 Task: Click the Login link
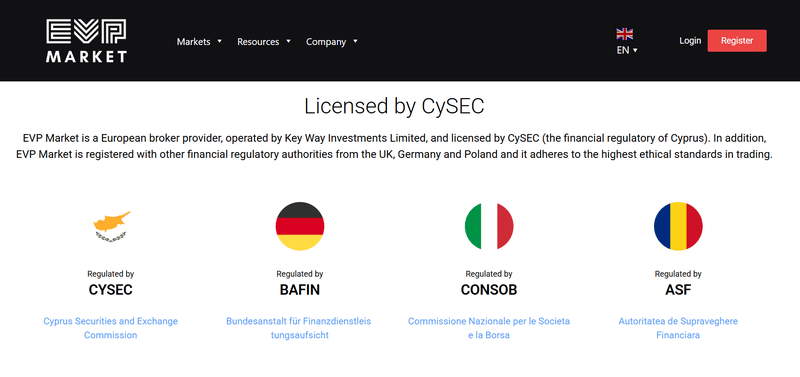690,41
